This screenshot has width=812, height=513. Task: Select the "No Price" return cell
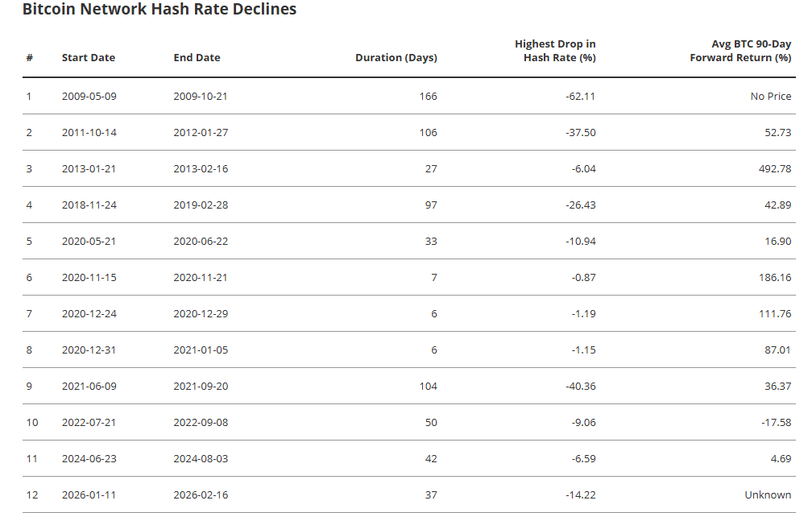(771, 97)
